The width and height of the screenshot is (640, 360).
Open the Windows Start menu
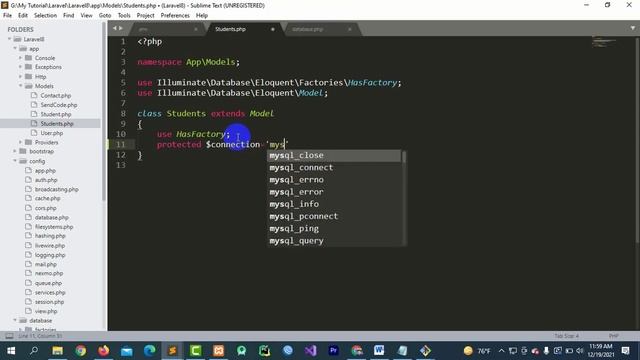point(11,351)
